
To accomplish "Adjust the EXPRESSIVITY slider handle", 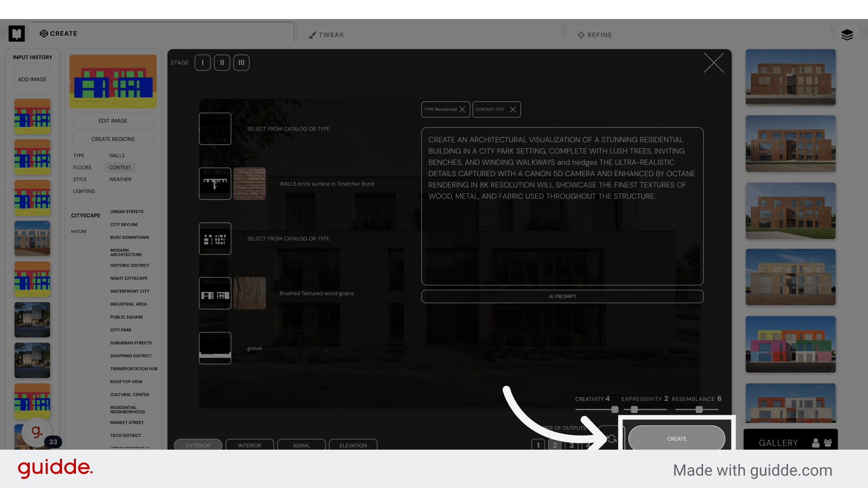I will 634,409.
